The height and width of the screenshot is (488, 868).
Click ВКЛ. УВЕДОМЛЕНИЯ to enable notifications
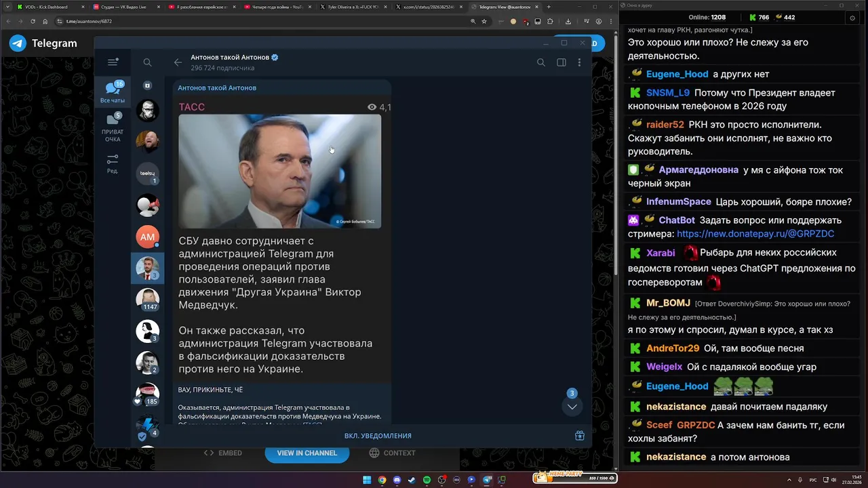[x=378, y=436]
